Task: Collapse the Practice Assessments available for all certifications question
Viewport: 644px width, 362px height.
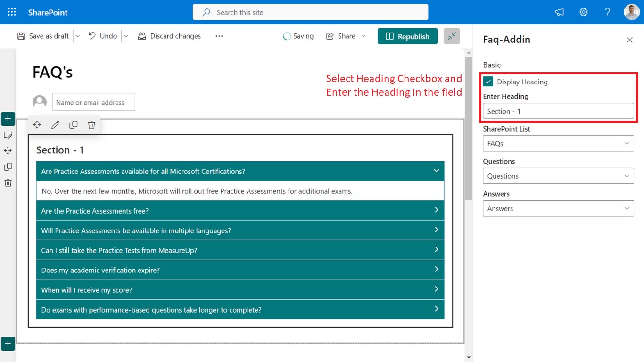Action: click(240, 171)
